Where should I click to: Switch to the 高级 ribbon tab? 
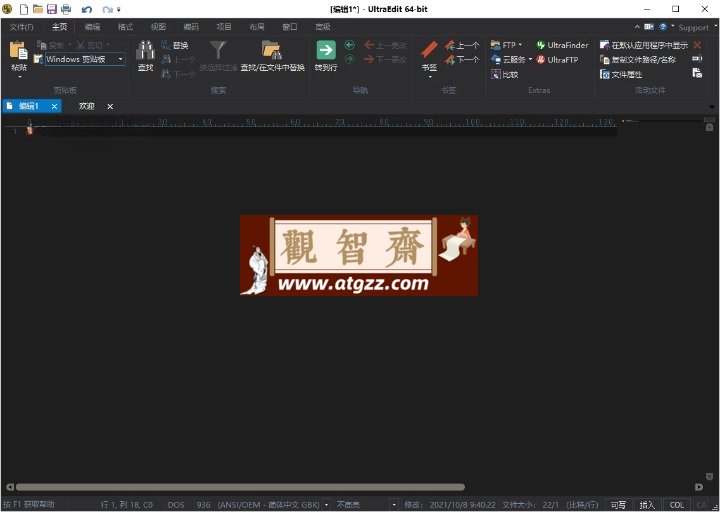(323, 27)
